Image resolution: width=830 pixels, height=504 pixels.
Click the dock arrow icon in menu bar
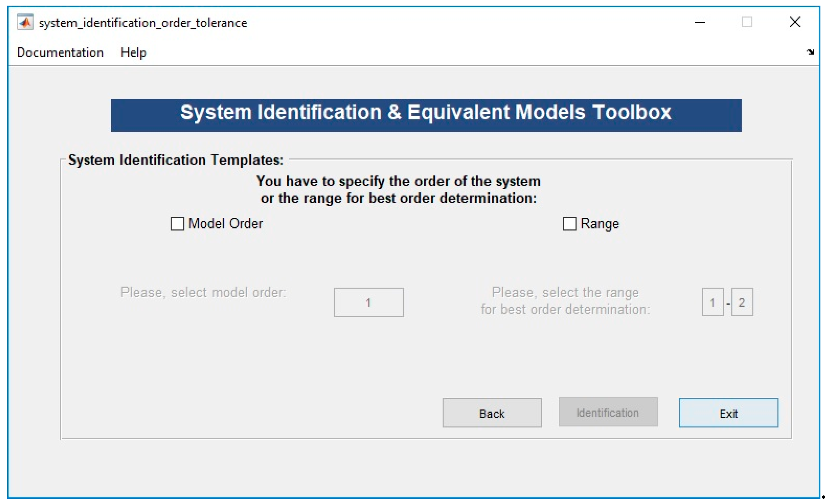coord(811,52)
